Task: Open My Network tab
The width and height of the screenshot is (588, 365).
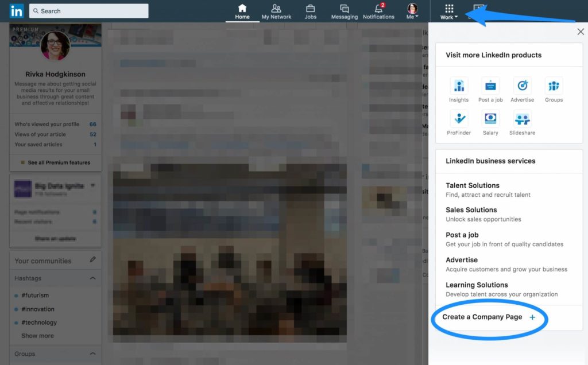Action: [276, 11]
